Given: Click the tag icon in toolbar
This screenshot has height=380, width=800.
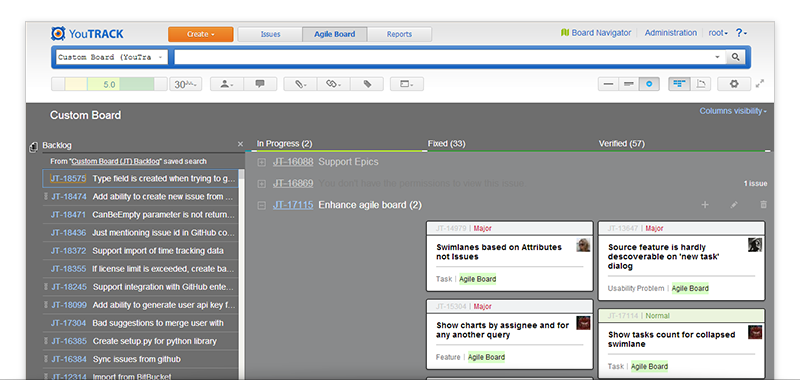Looking at the screenshot, I should pyautogui.click(x=367, y=84).
